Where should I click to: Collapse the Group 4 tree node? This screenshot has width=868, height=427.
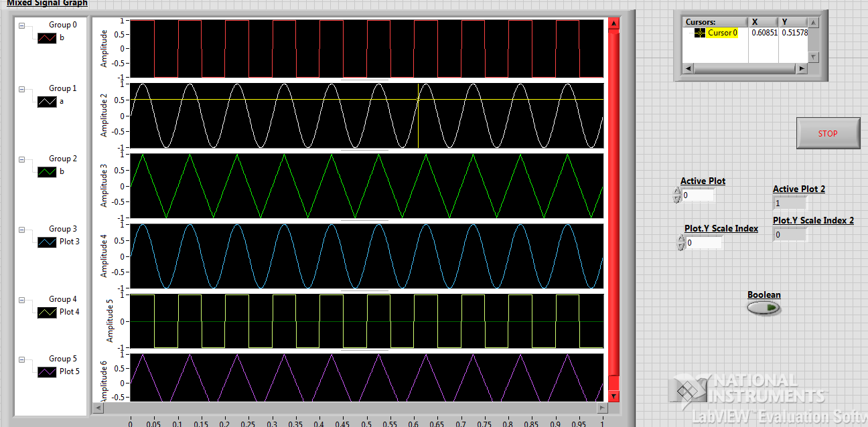22,301
